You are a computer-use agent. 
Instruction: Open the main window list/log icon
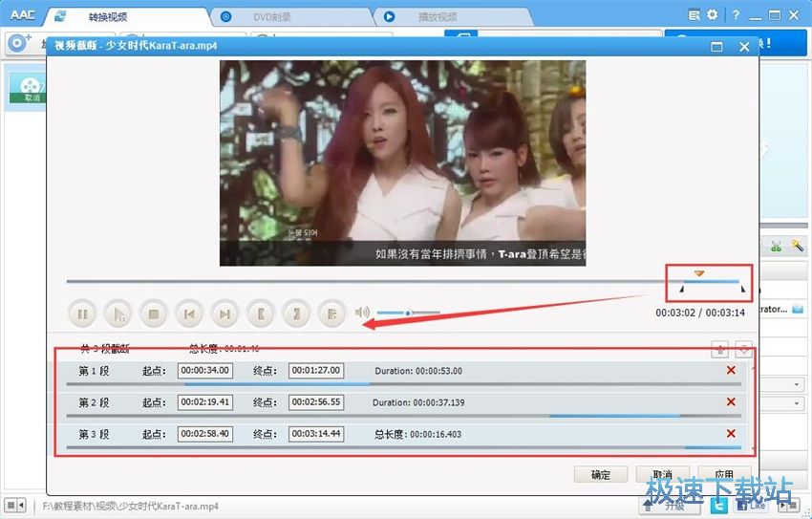tap(694, 15)
